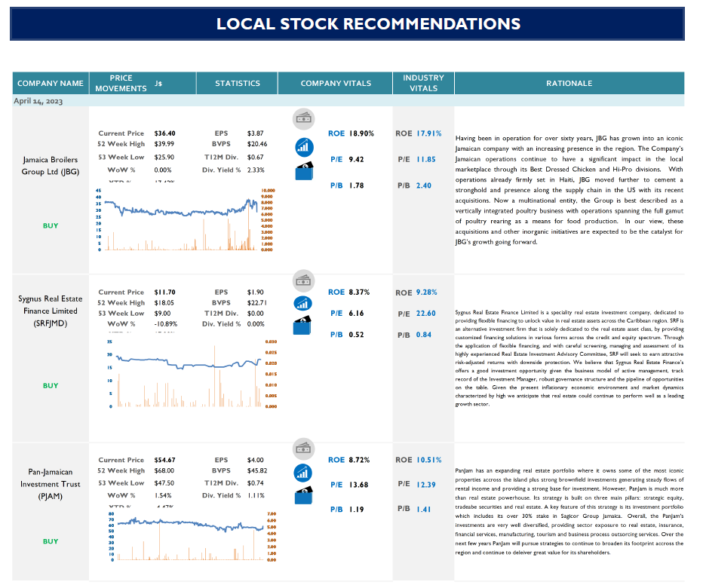
Task: Click the wallet icon in the Sygnus row
Action: tap(302, 326)
